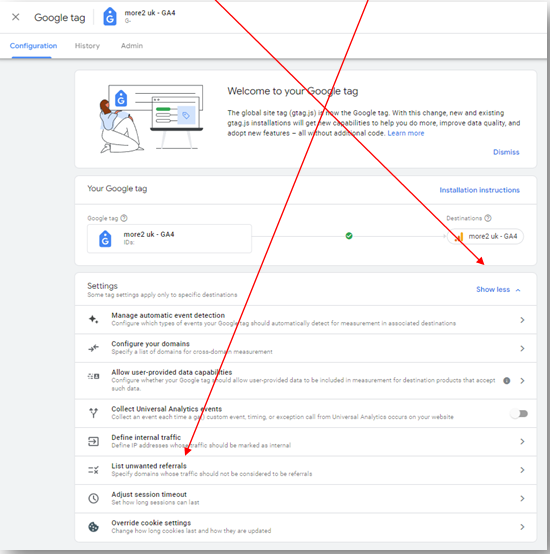
Task: Select the more2 uk - GA4 destination chip
Action: pos(485,236)
